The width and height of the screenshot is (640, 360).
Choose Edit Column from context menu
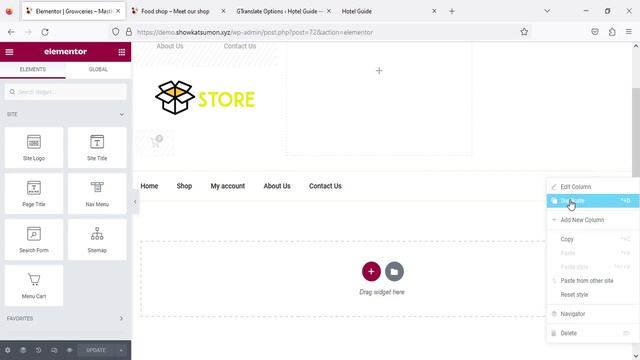(593, 187)
